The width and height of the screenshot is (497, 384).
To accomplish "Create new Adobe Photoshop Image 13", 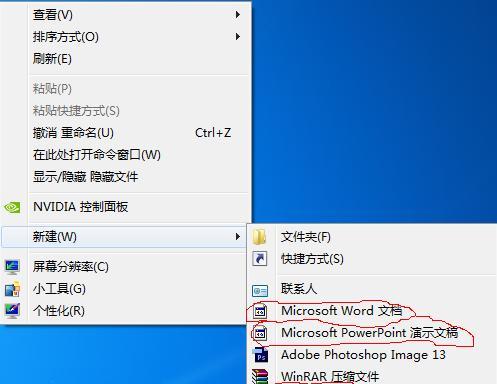I will click(372, 355).
